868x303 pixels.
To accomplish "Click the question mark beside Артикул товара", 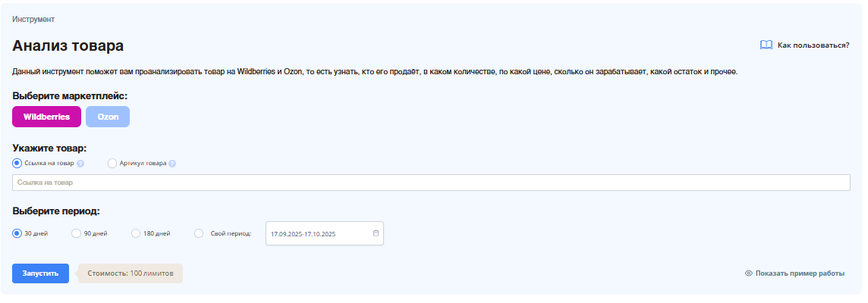I will [x=172, y=164].
